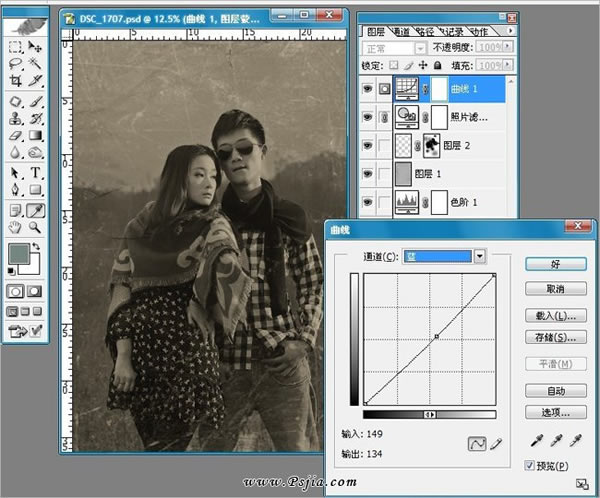The width and height of the screenshot is (600, 498).
Task: Select the Move tool
Action: click(35, 47)
